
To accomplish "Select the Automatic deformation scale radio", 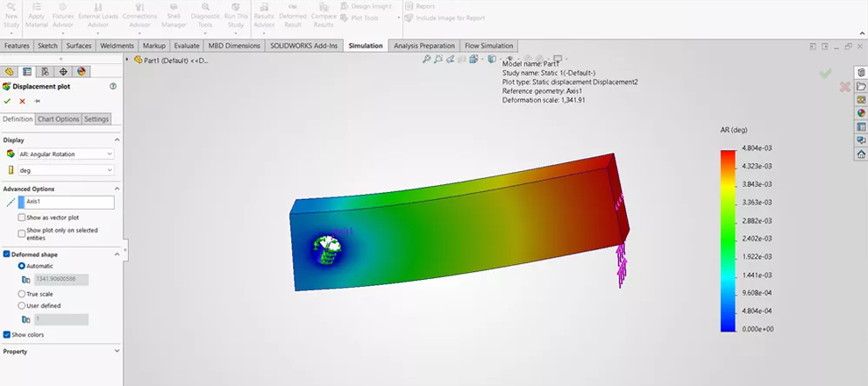I will click(x=22, y=266).
